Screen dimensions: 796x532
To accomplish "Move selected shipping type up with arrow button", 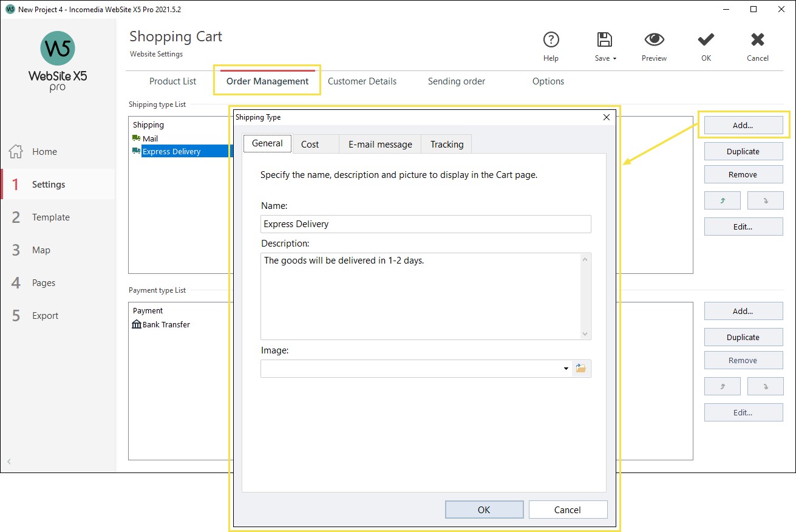I will (x=722, y=200).
